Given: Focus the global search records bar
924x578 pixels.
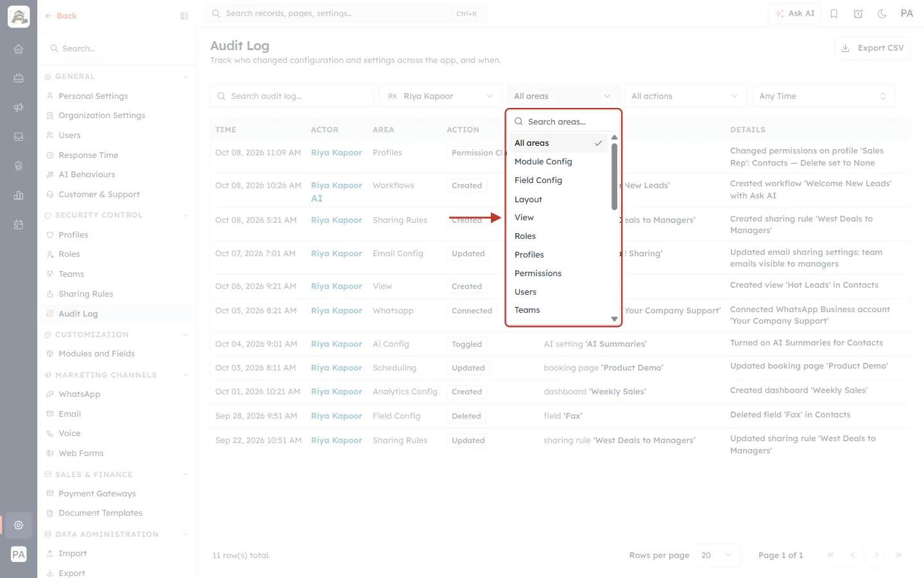Looking at the screenshot, I should pyautogui.click(x=346, y=13).
